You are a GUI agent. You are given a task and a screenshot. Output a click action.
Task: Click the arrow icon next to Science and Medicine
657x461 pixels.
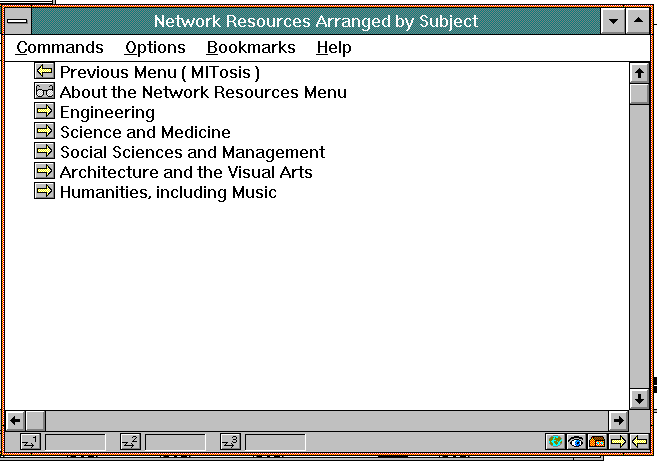click(44, 132)
